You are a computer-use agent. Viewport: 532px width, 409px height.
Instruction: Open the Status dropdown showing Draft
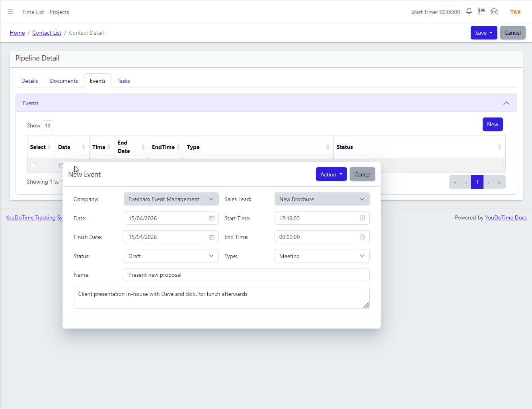(171, 256)
